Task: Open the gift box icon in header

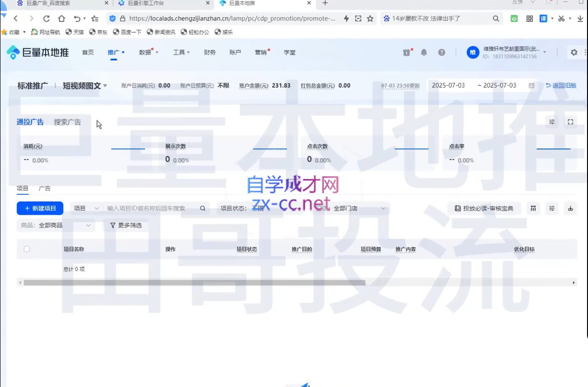Action: coord(407,52)
